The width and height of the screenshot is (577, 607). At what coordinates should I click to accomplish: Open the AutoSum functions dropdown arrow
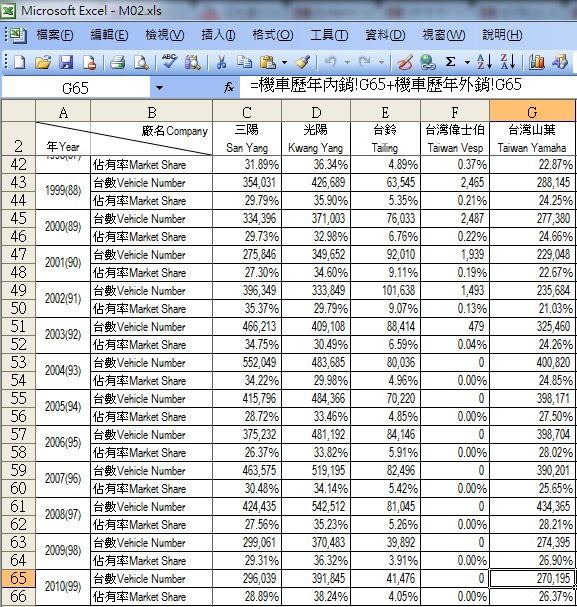pos(467,62)
